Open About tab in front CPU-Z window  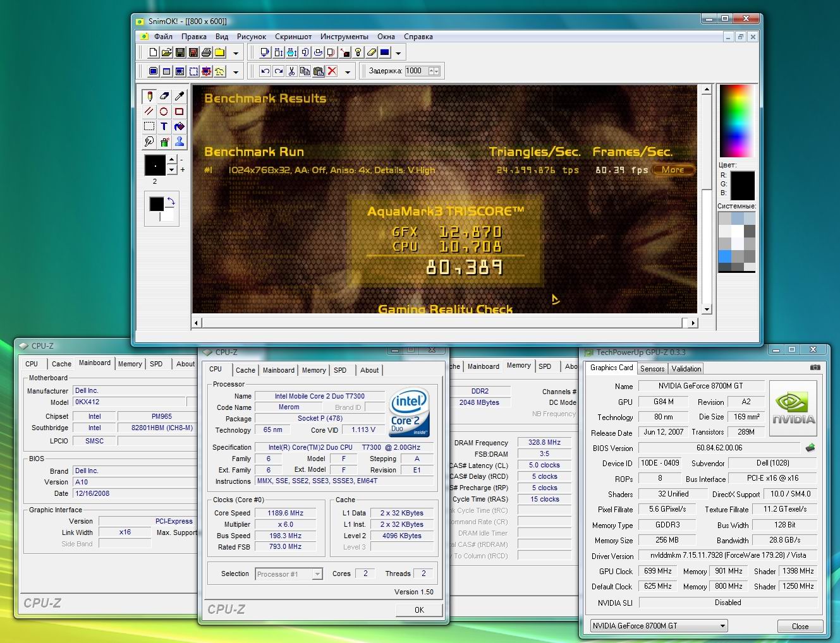pyautogui.click(x=370, y=371)
